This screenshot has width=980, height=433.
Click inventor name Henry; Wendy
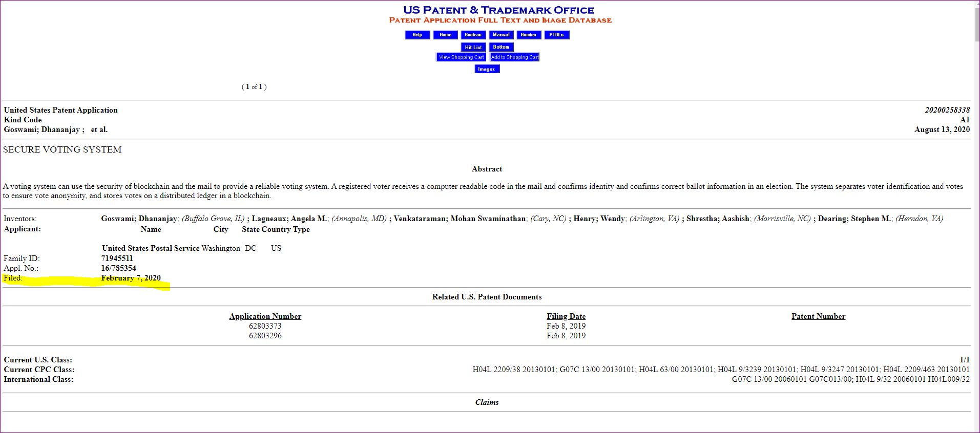coord(599,219)
